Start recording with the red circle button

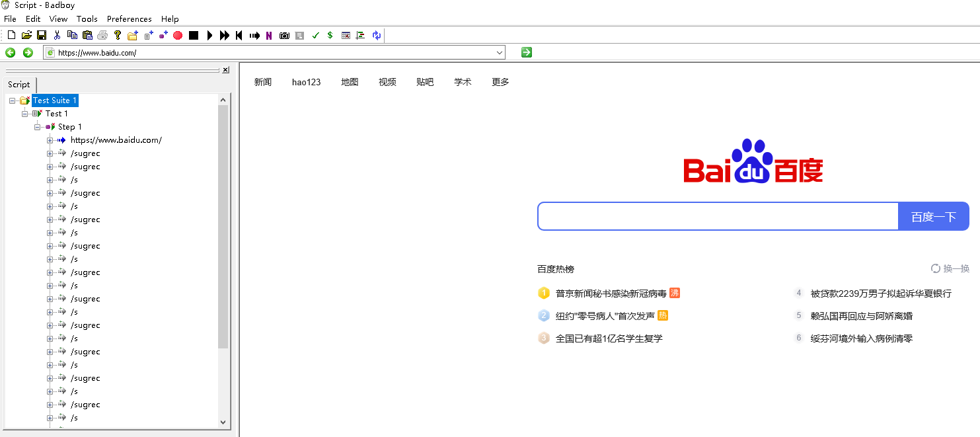pos(178,35)
